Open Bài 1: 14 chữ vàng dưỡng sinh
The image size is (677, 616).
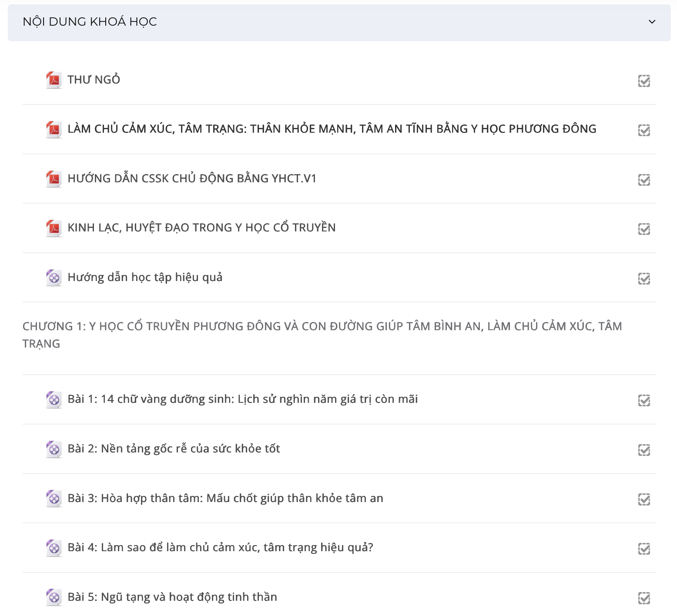click(x=243, y=399)
